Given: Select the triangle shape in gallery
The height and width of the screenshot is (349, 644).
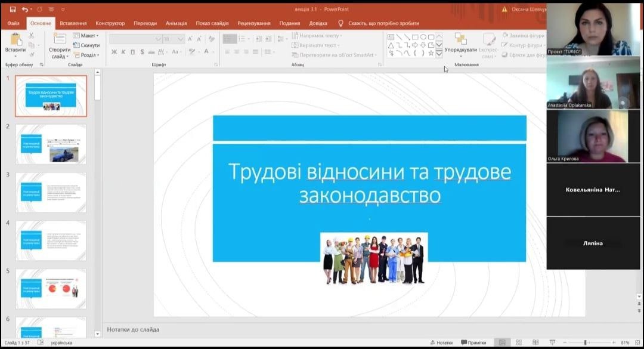Looking at the screenshot, I should [x=391, y=45].
